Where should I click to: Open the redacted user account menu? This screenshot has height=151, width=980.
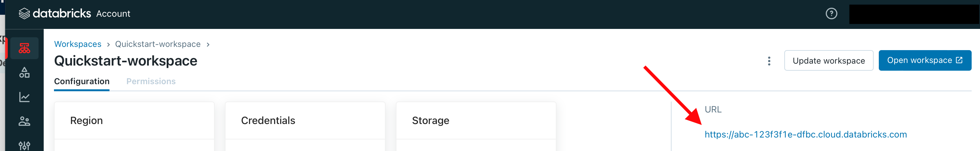click(x=913, y=14)
